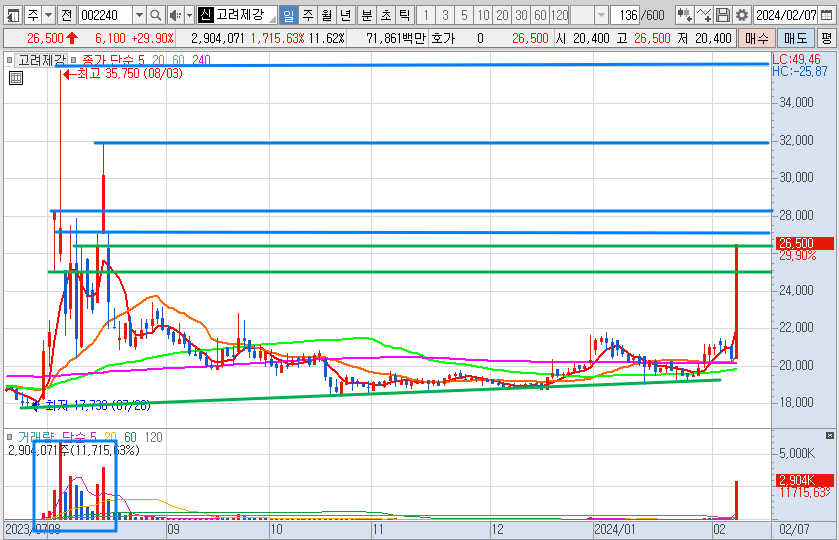Select the 1 interval button

pyautogui.click(x=426, y=15)
